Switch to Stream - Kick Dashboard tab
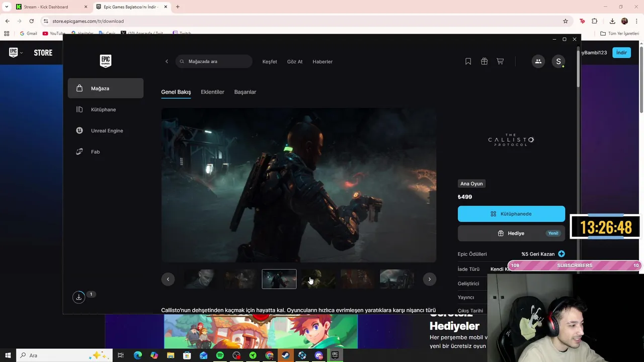This screenshot has height=362, width=644. pyautogui.click(x=50, y=7)
